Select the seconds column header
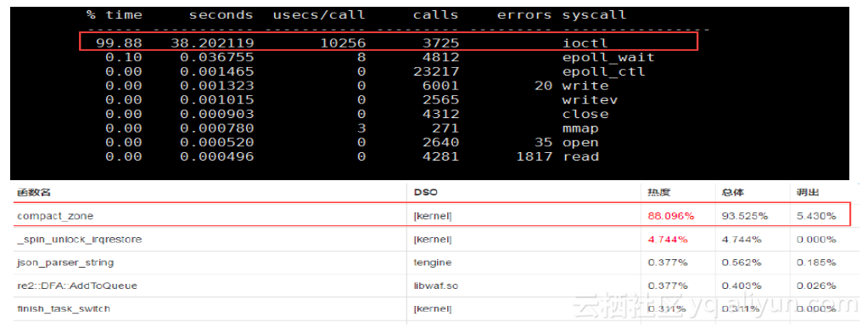This screenshot has height=328, width=868. pyautogui.click(x=221, y=15)
